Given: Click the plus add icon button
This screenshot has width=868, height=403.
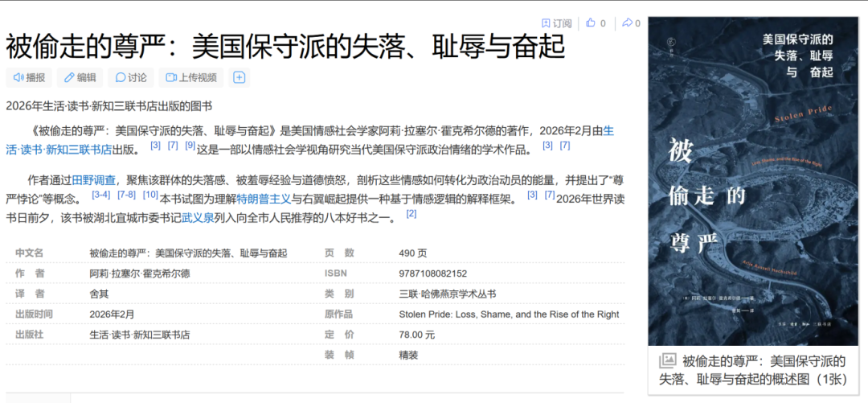Looking at the screenshot, I should (240, 77).
